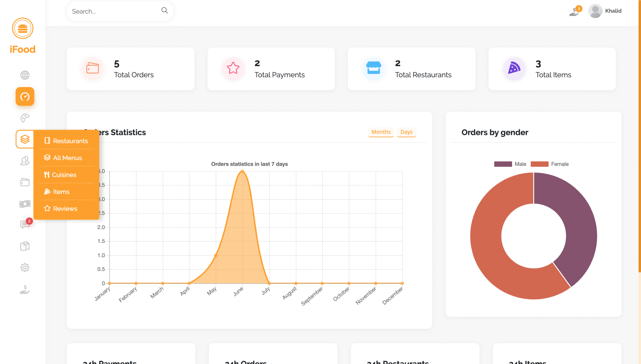641x364 pixels.
Task: Click the earnings notification icon in header
Action: (574, 12)
